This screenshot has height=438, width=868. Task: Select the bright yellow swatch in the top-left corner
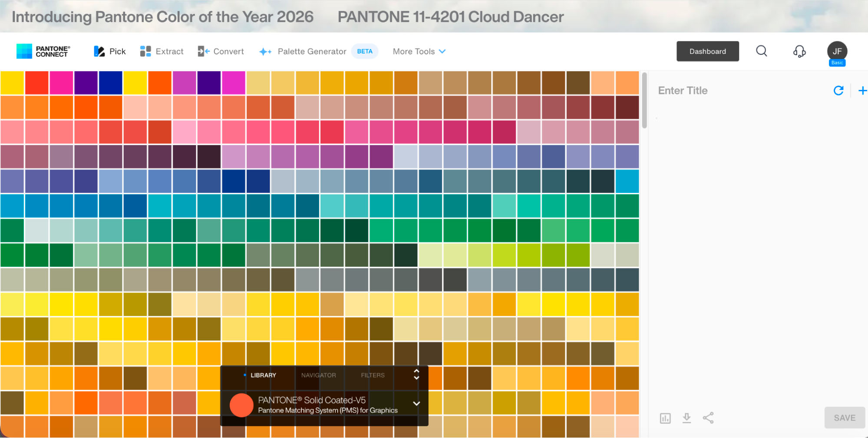pos(12,83)
